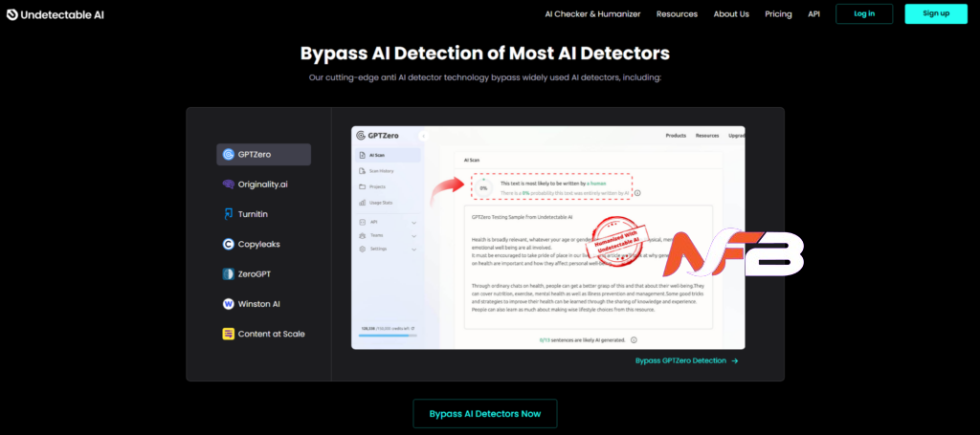The image size is (980, 435).
Task: Select the Winston AI icon
Action: (x=229, y=304)
